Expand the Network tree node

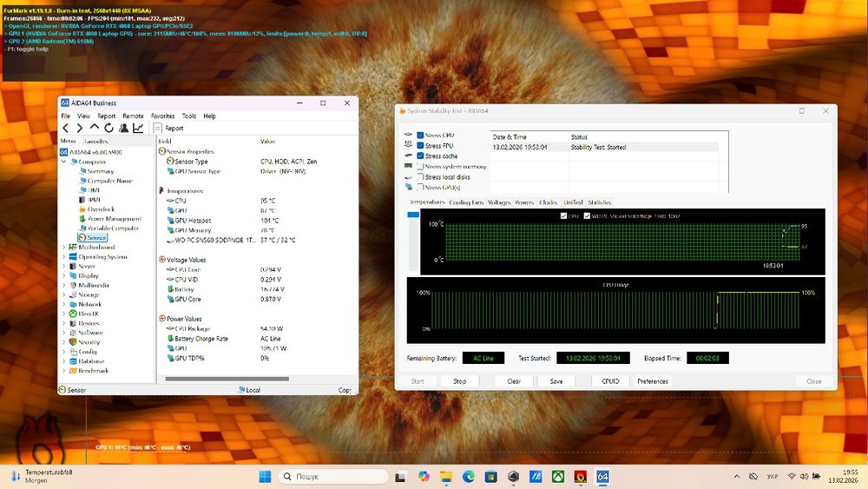(x=64, y=304)
